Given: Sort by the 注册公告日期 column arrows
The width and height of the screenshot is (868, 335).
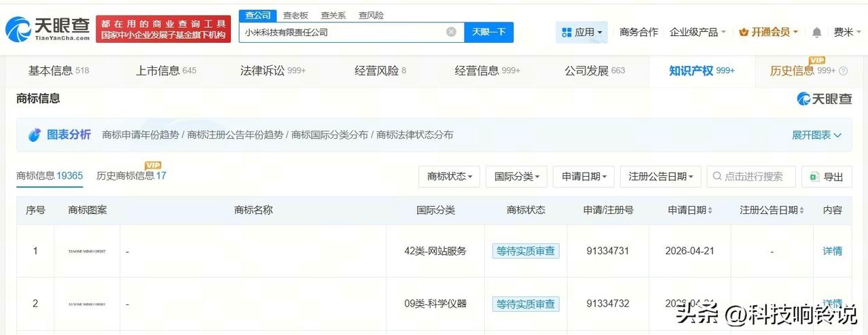Looking at the screenshot, I should pos(803,211).
